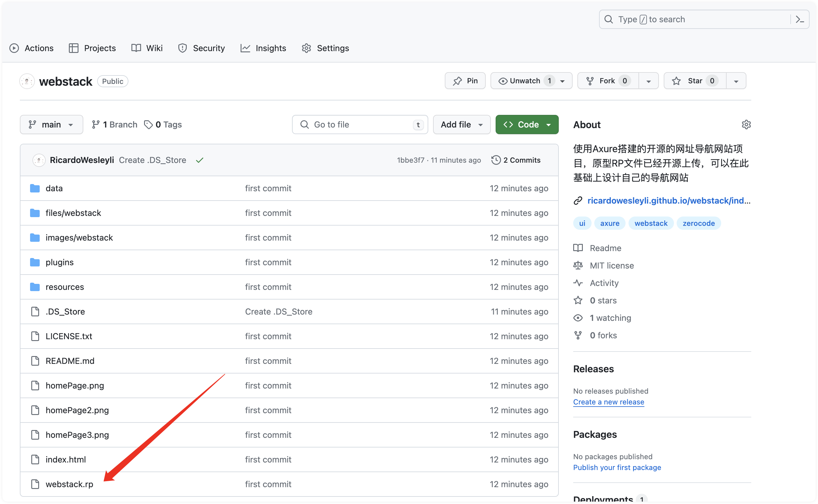Image resolution: width=818 pixels, height=504 pixels.
Task: Open the Security tab
Action: pos(202,48)
